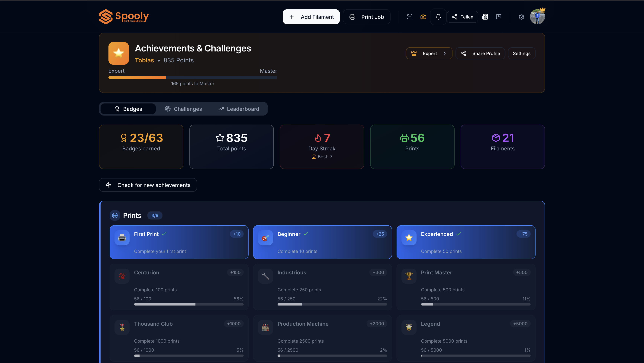Click the Spooly logo
This screenshot has height=363, width=644.
[124, 17]
